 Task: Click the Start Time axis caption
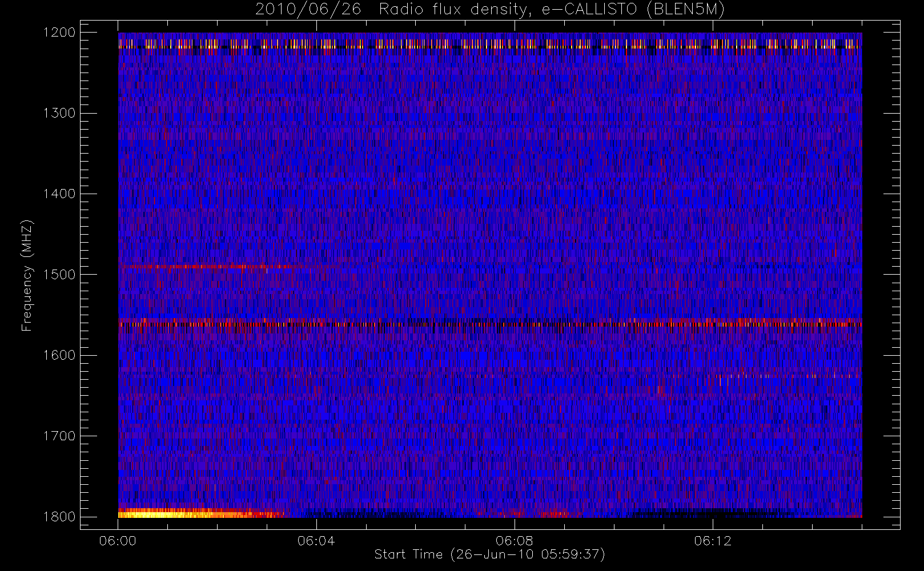(489, 554)
